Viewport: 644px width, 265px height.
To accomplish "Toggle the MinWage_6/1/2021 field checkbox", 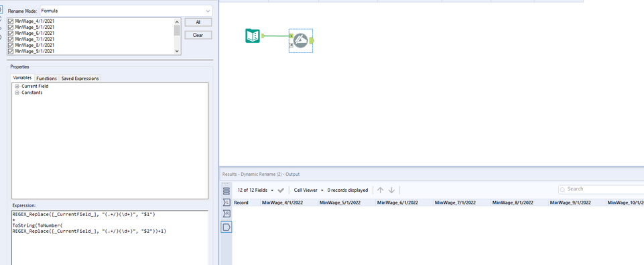I will (11, 33).
